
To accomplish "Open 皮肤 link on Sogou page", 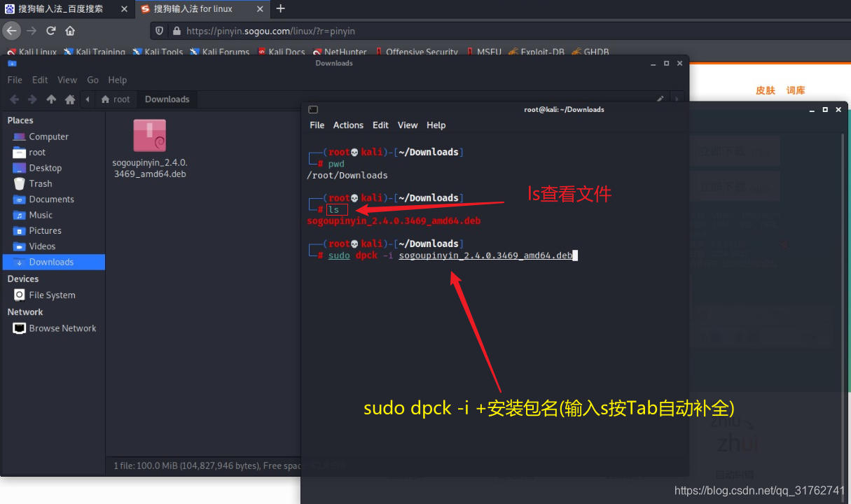I will tap(766, 90).
